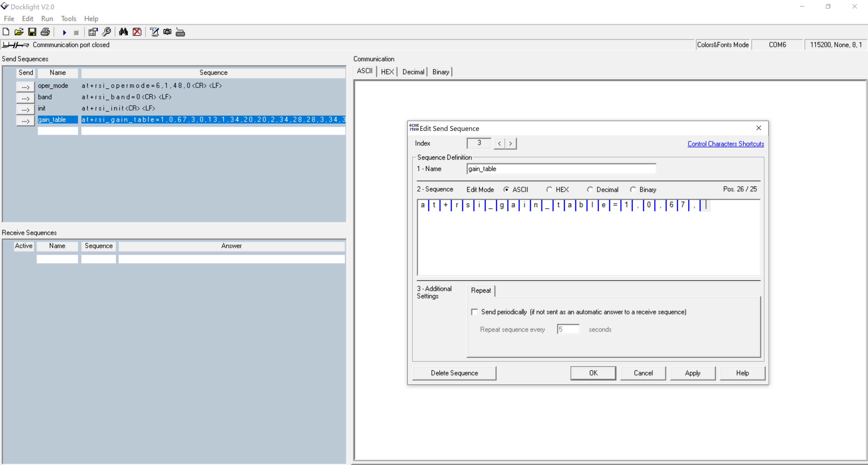
Task: Click the Apply button
Action: click(693, 373)
